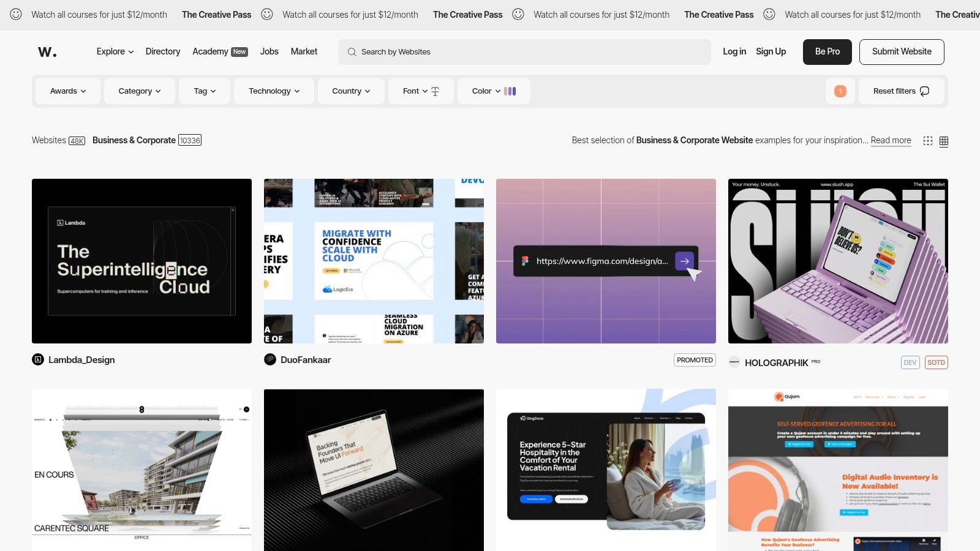
Task: Click the search magnifier icon
Action: tap(351, 52)
